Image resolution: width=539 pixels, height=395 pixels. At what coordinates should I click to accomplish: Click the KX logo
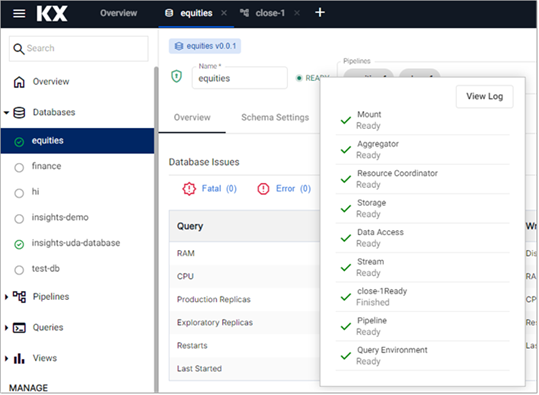click(52, 13)
